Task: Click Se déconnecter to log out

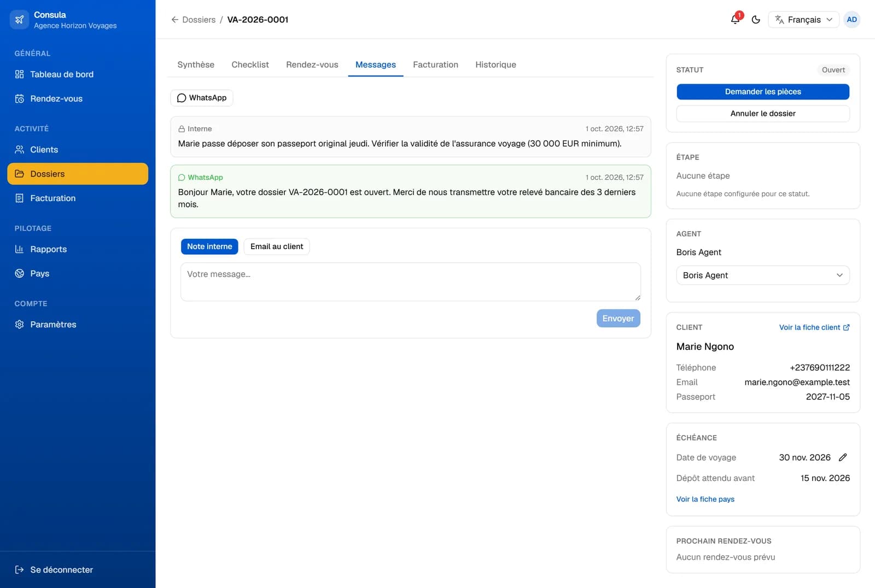Action: coord(78,569)
